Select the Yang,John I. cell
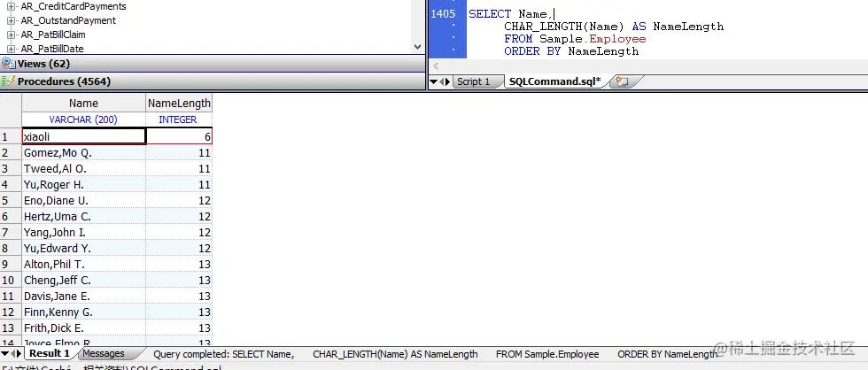The image size is (868, 370). (x=83, y=233)
